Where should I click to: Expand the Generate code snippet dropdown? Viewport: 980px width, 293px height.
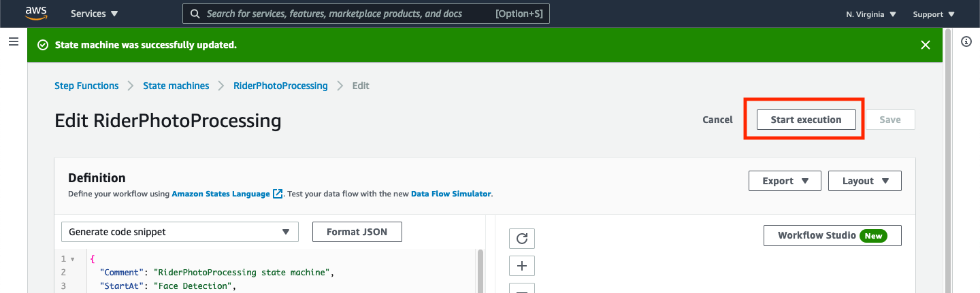click(180, 232)
